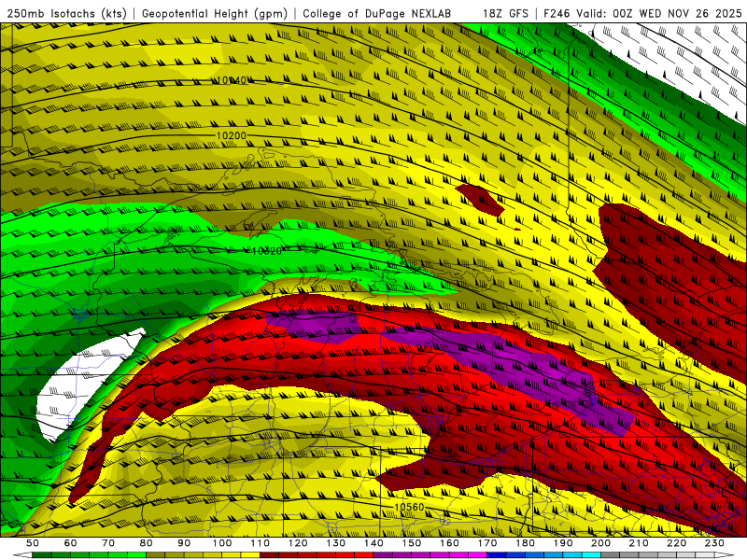Click the 230 label on color scale

pos(714,543)
